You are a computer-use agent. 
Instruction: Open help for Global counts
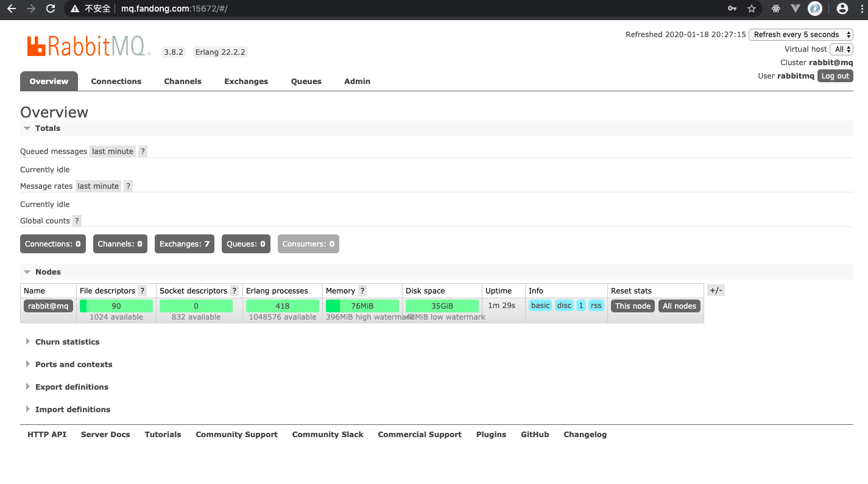77,221
